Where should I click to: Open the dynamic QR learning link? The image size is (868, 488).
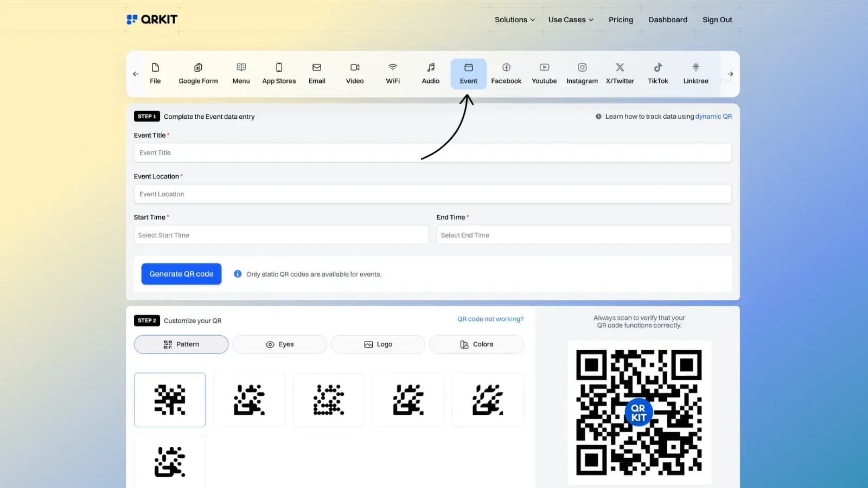coord(713,116)
